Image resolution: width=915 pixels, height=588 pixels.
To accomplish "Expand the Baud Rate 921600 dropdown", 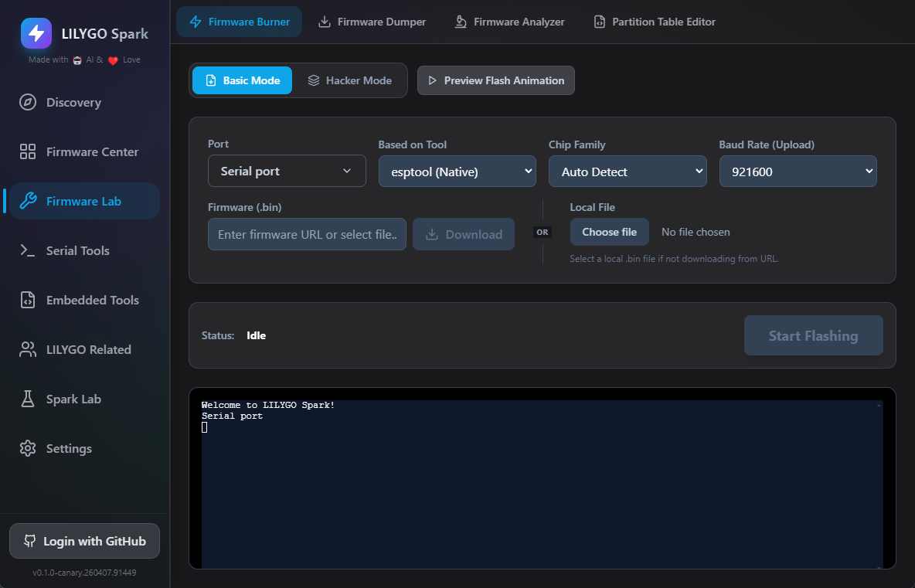I will tap(798, 172).
